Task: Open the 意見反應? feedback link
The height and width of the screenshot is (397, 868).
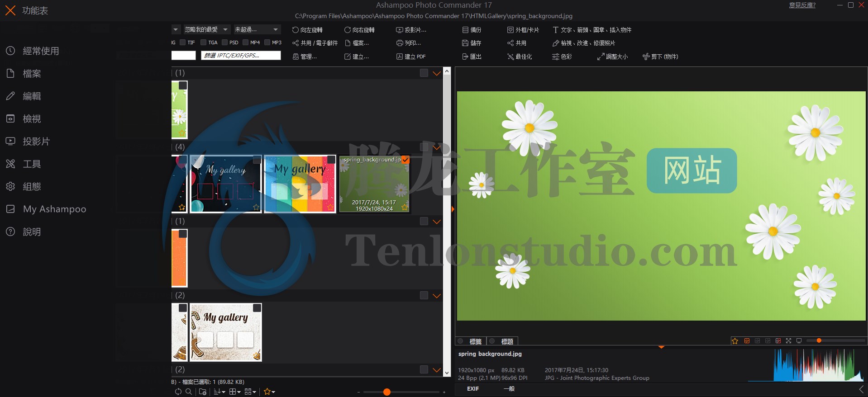Action: tap(802, 5)
